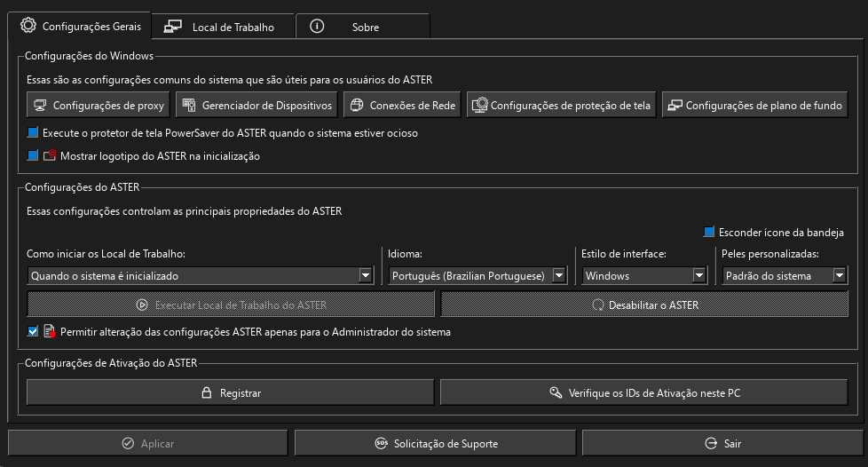Screen dimensions: 868x467
Task: Click the key icon in Verifique os IDs button
Action: point(556,392)
